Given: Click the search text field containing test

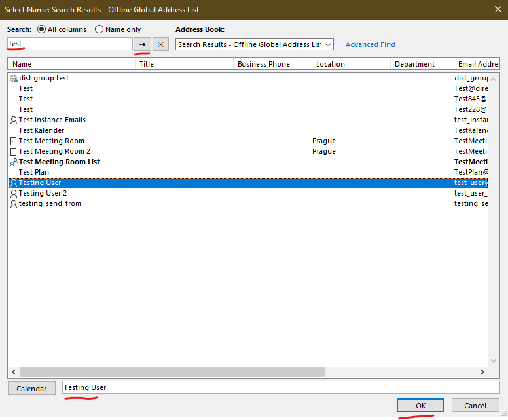Looking at the screenshot, I should pyautogui.click(x=69, y=44).
